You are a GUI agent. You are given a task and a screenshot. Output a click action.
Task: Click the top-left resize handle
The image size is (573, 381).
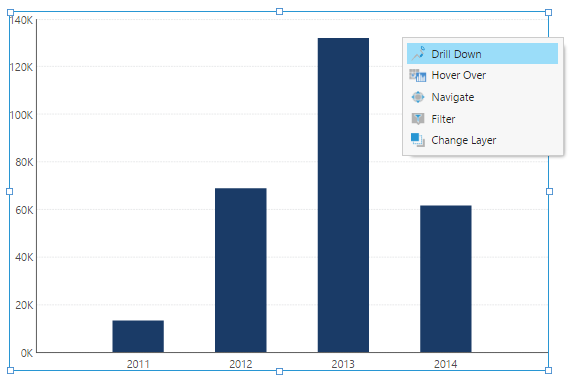pyautogui.click(x=11, y=12)
